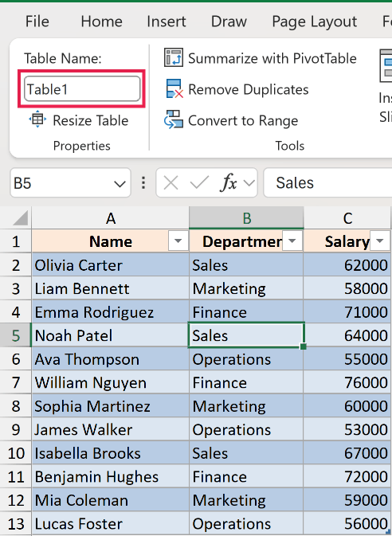Screen dimensions: 392x536
Task: Select cell containing James Walker
Action: click(x=110, y=429)
